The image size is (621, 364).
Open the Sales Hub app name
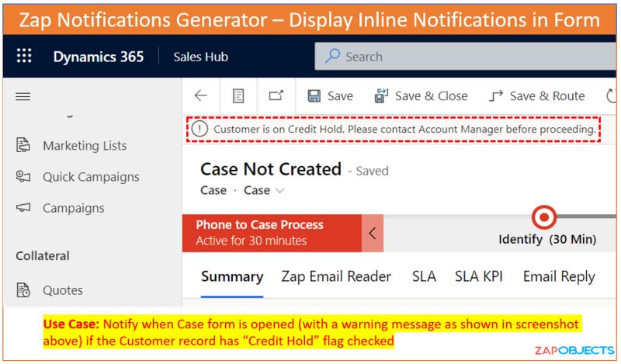click(x=200, y=57)
